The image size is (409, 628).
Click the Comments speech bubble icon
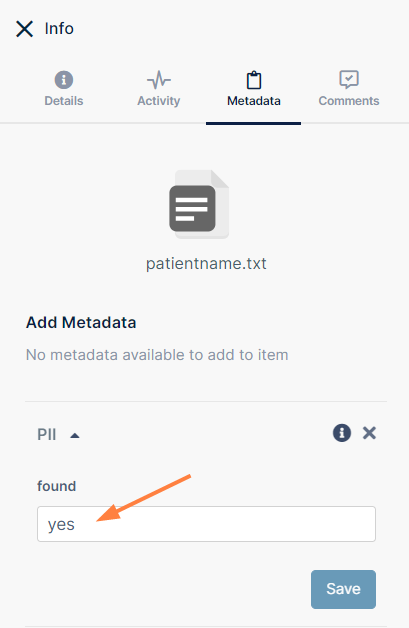pos(349,80)
